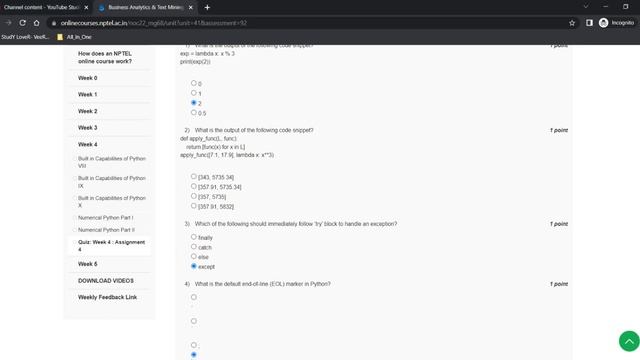Select 'catch' for question 3

coord(193,247)
